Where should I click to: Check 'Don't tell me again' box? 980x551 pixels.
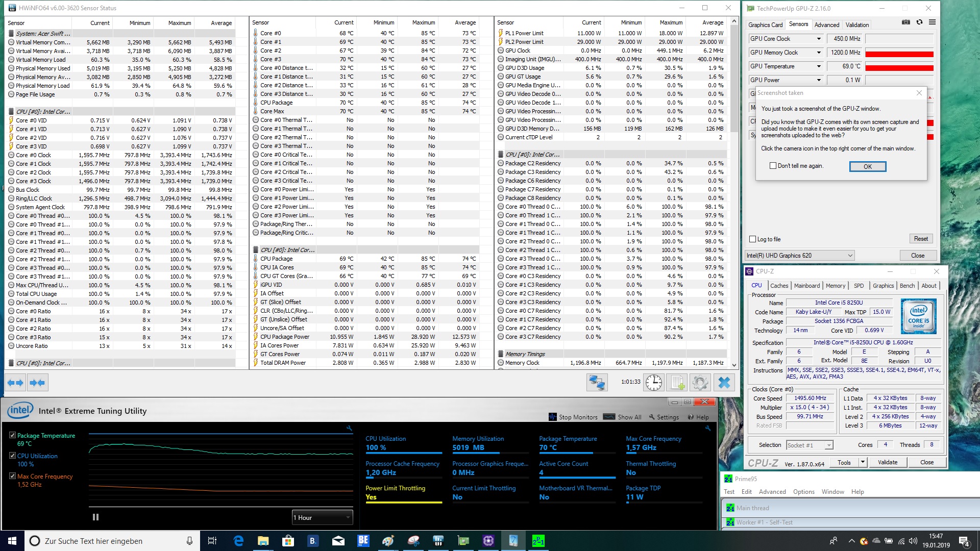pos(773,166)
